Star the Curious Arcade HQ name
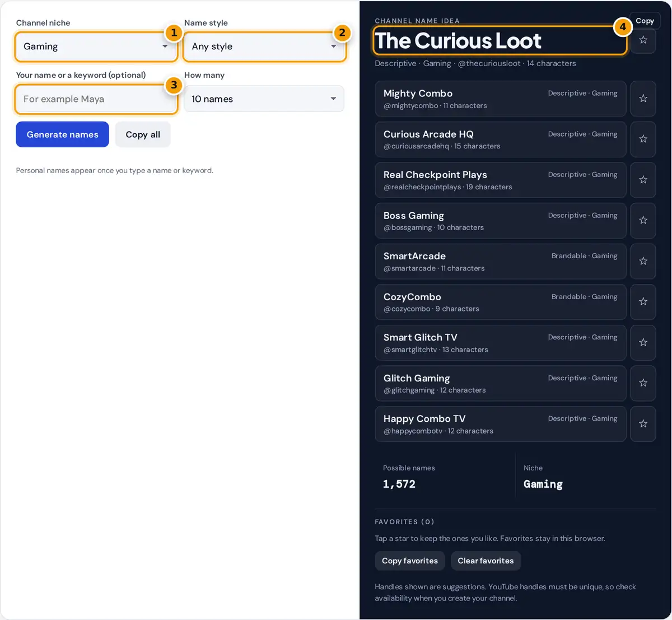672x620 pixels. coord(643,139)
